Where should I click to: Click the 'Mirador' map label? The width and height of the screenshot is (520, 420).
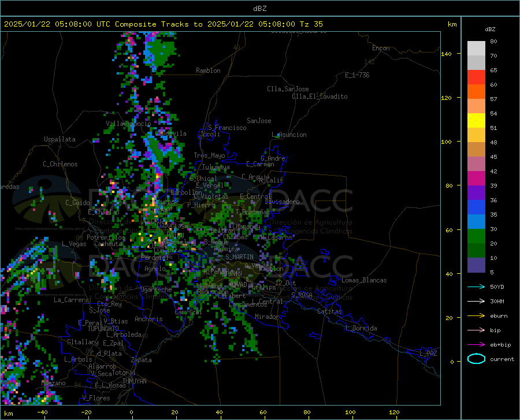267,317
